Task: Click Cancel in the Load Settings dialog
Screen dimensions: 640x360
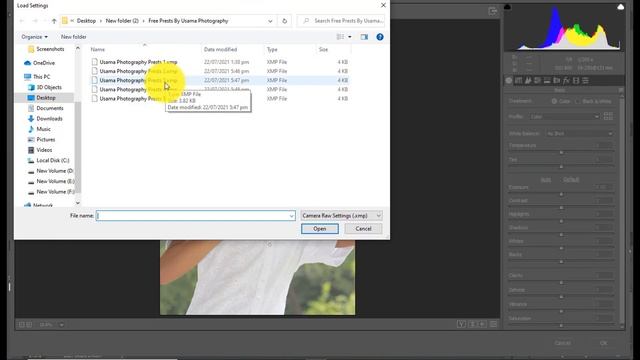Action: click(363, 229)
